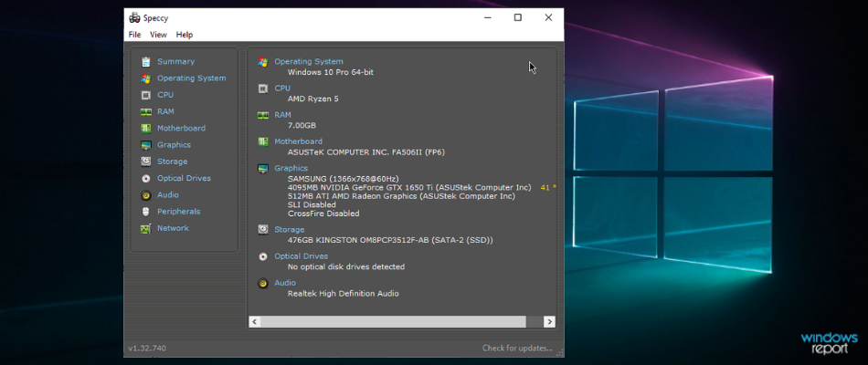Viewport: 868px width, 365px height.
Task: Click the Storage icon in summary panel
Action: coord(263,230)
